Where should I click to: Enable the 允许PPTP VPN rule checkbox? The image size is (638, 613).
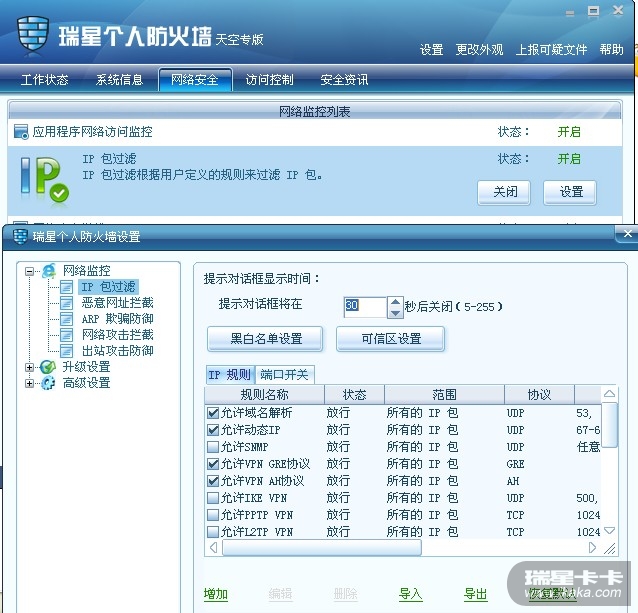pos(213,515)
